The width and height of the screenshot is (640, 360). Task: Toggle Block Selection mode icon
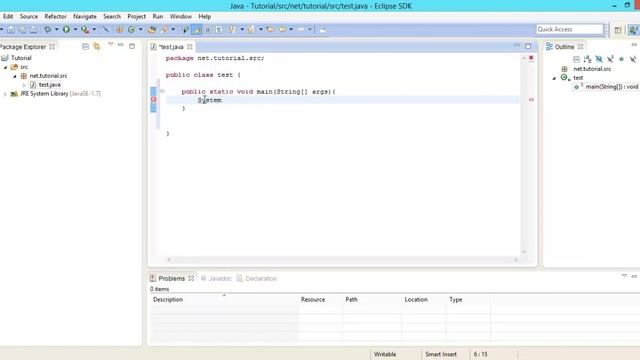[207, 29]
